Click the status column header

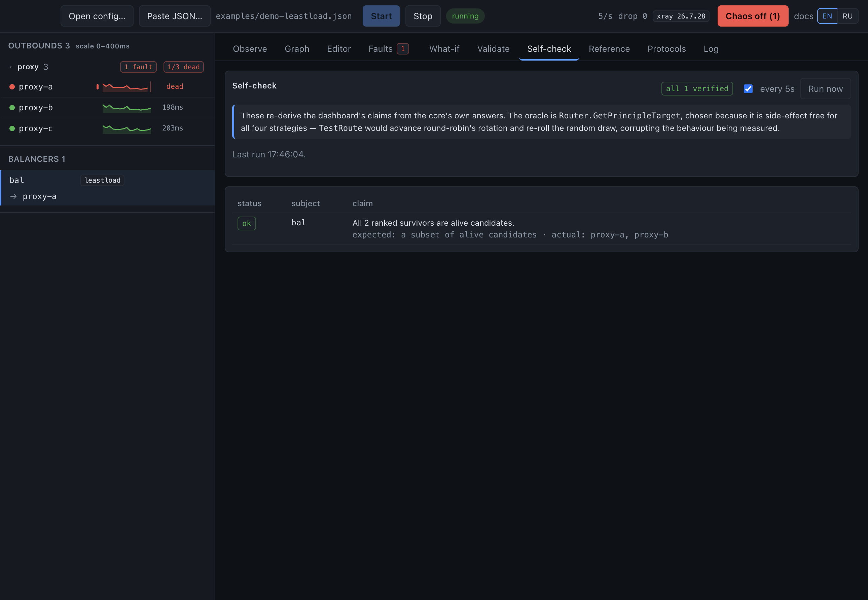coord(249,203)
